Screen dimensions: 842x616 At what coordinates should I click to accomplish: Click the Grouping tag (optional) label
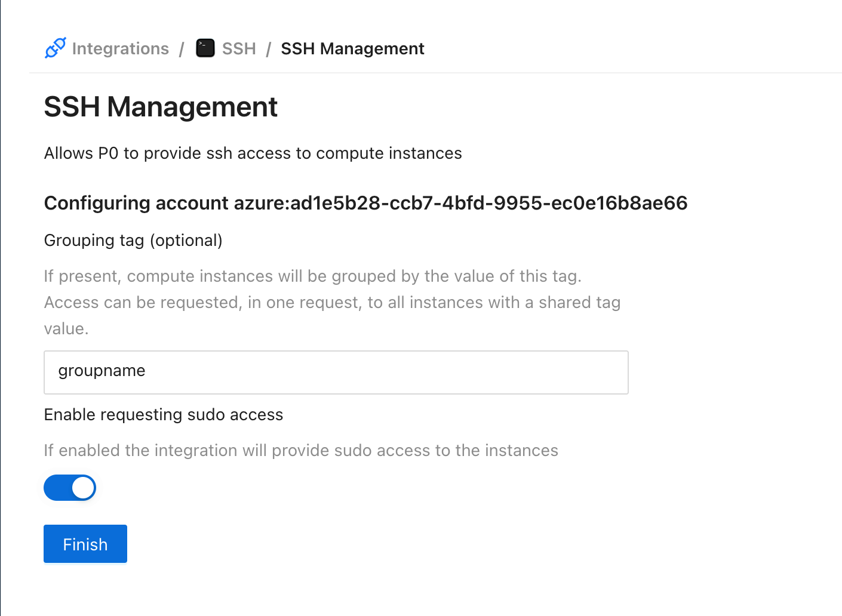point(133,240)
